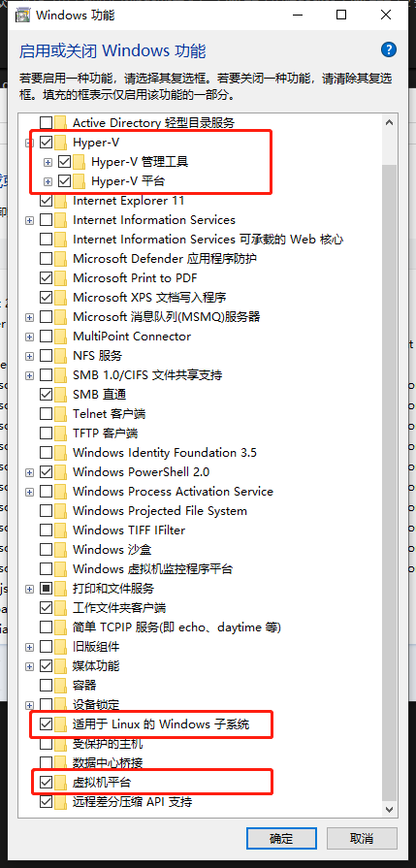Expand the 打印和文件服务 tree node

[x=29, y=589]
